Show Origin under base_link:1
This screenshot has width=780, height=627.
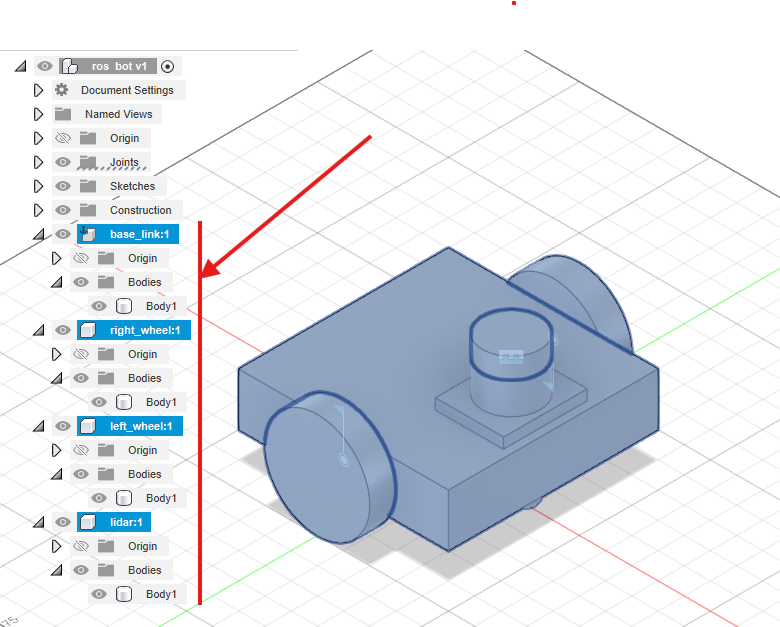point(81,258)
